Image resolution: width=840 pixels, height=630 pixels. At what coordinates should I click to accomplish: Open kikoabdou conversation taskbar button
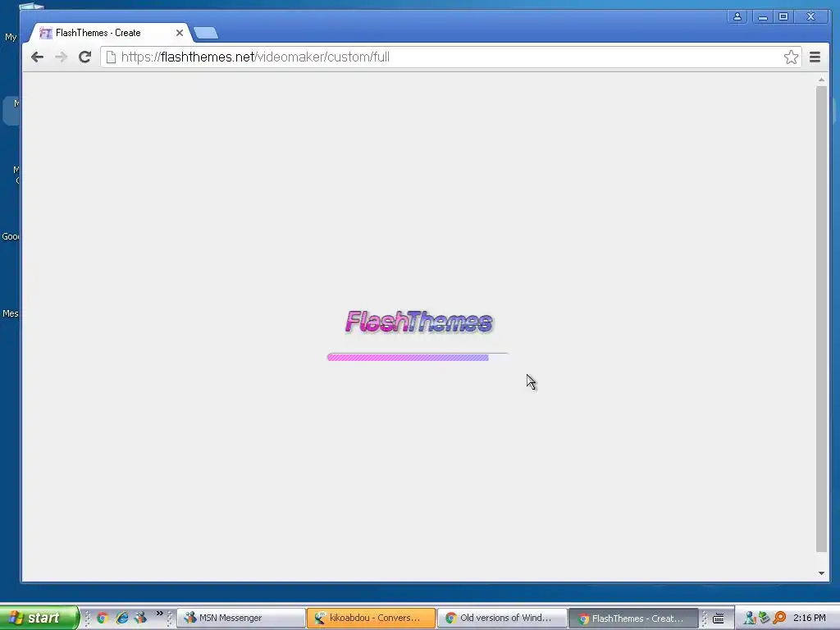pyautogui.click(x=372, y=618)
